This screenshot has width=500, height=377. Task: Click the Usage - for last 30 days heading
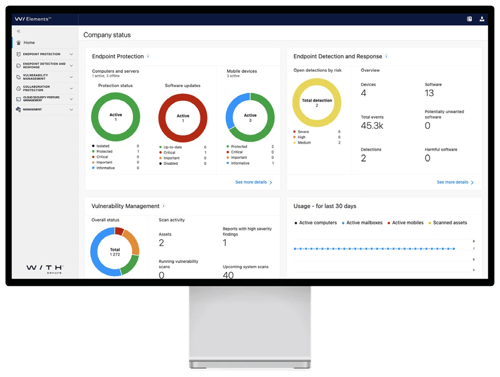[x=325, y=206]
